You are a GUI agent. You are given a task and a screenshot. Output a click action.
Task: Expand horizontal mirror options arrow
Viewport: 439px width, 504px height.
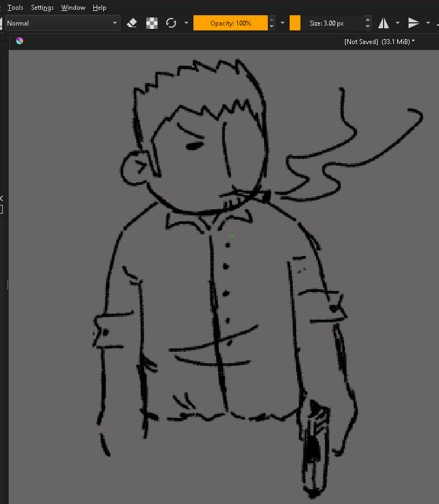398,23
